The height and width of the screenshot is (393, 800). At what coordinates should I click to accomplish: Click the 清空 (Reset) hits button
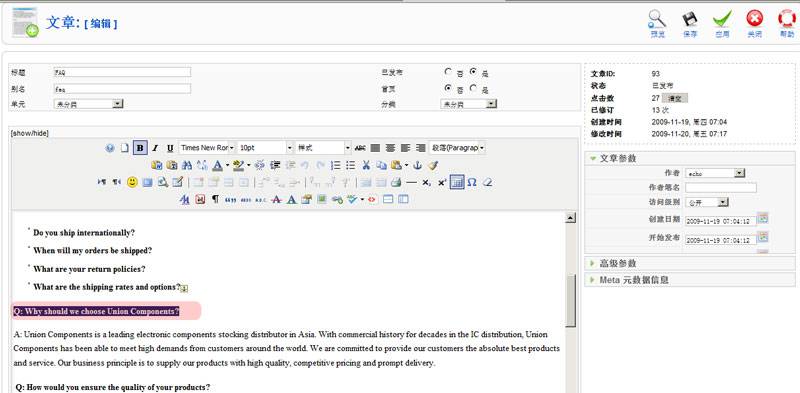(x=674, y=99)
